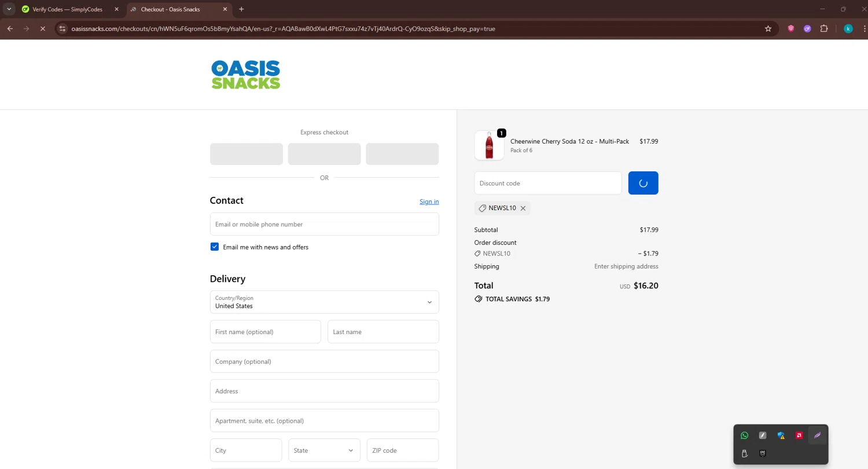Screen dimensions: 868x469
Task: Click the browser address bar URL
Action: coord(283,28)
